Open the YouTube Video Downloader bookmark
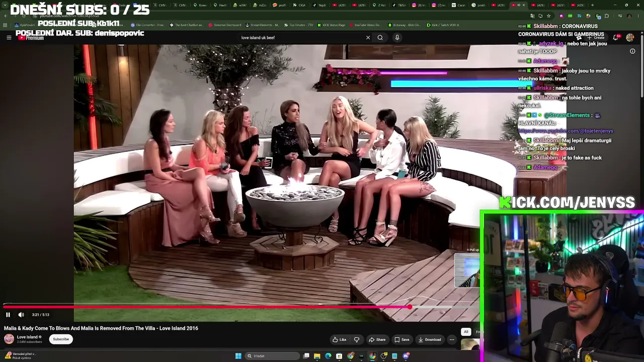 point(366,25)
